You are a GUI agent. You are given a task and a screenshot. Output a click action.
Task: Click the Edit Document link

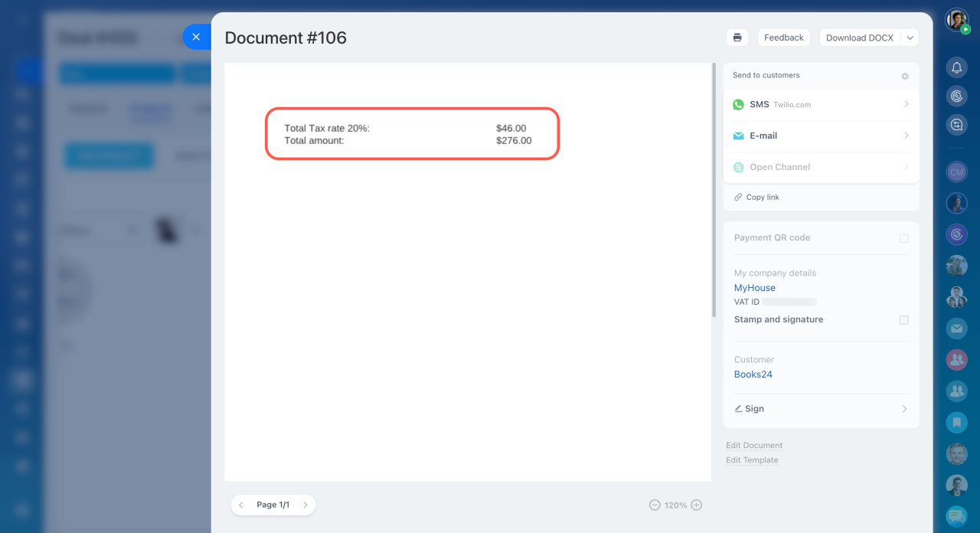coord(754,446)
